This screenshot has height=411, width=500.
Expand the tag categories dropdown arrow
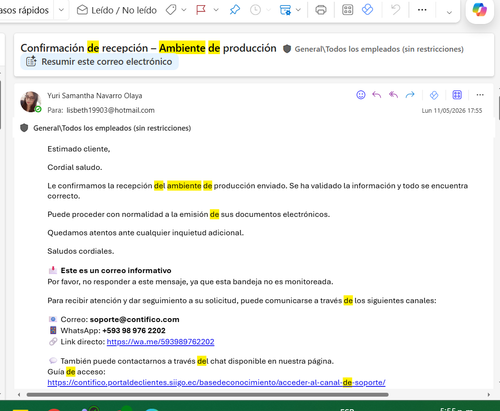click(184, 10)
